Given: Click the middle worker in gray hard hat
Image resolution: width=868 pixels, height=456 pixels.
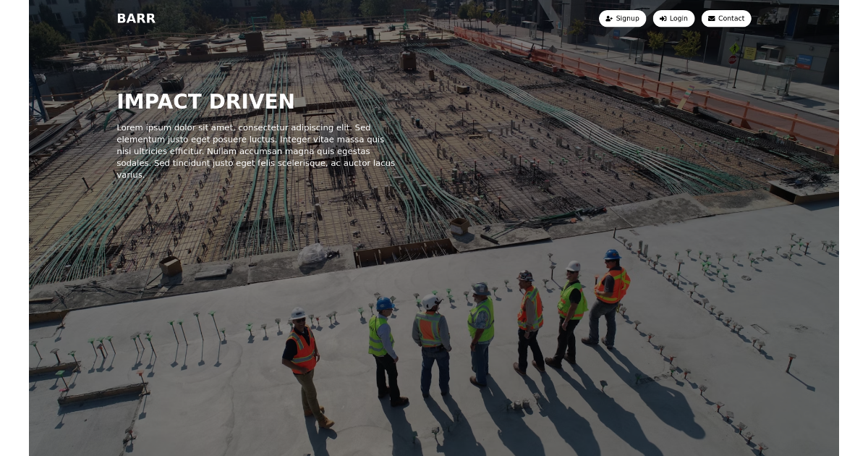Looking at the screenshot, I should tap(480, 329).
